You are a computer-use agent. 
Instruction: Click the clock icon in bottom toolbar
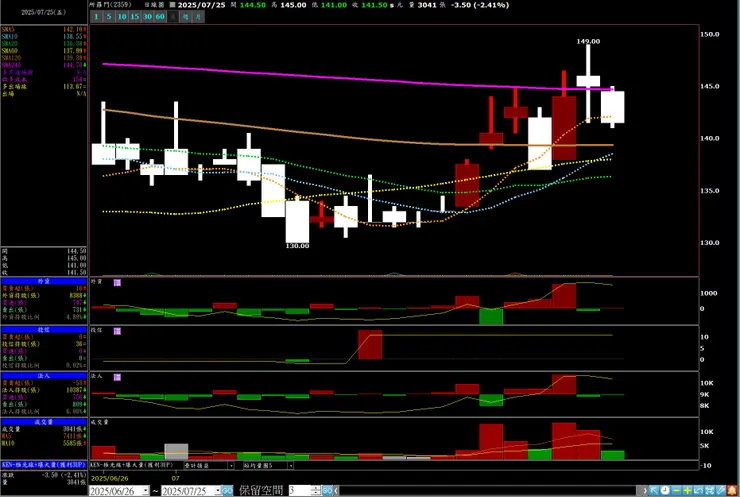pos(665,490)
